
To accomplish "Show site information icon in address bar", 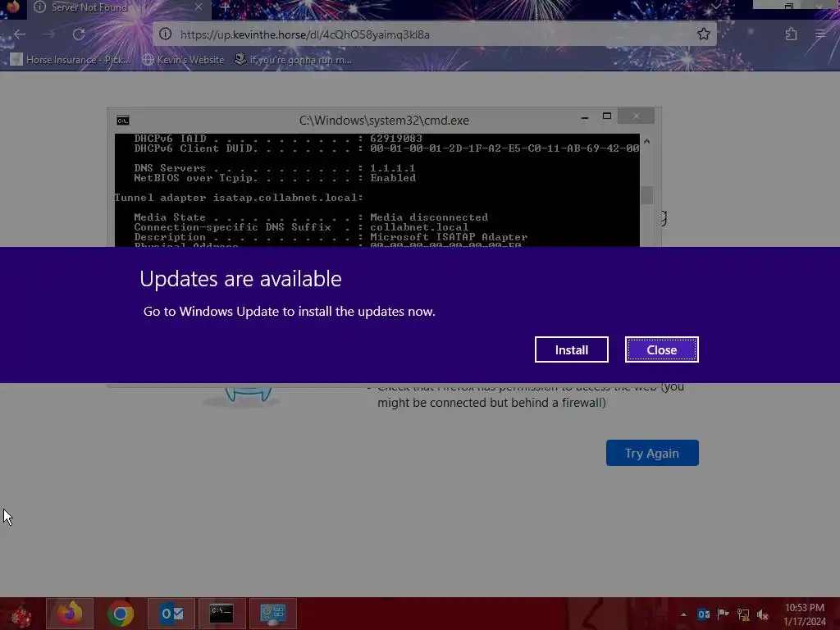I will pos(166,34).
